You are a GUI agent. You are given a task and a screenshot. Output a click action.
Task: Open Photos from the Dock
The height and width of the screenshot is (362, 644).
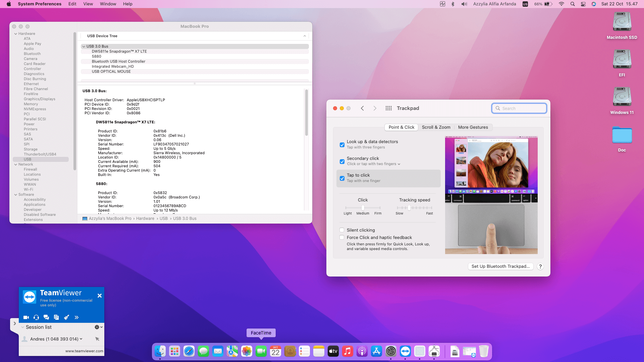247,351
